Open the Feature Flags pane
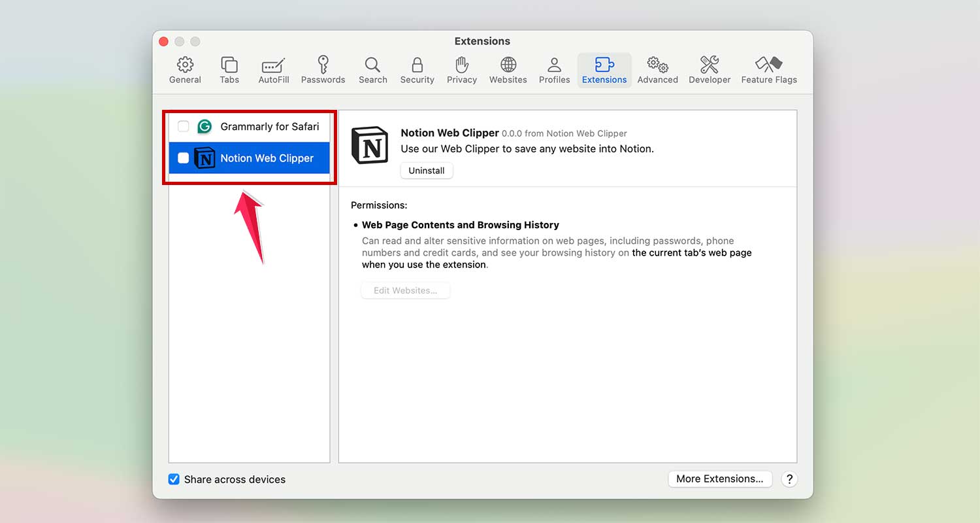980x523 pixels. pyautogui.click(x=769, y=69)
